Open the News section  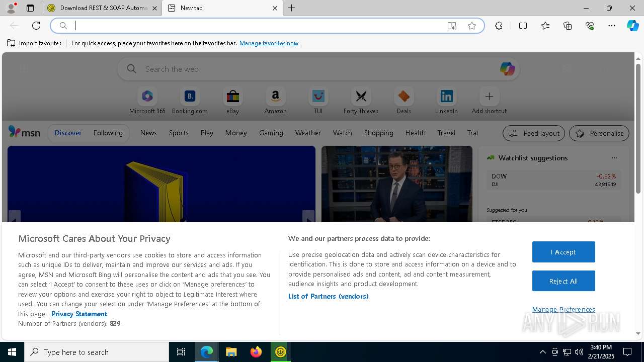click(148, 133)
